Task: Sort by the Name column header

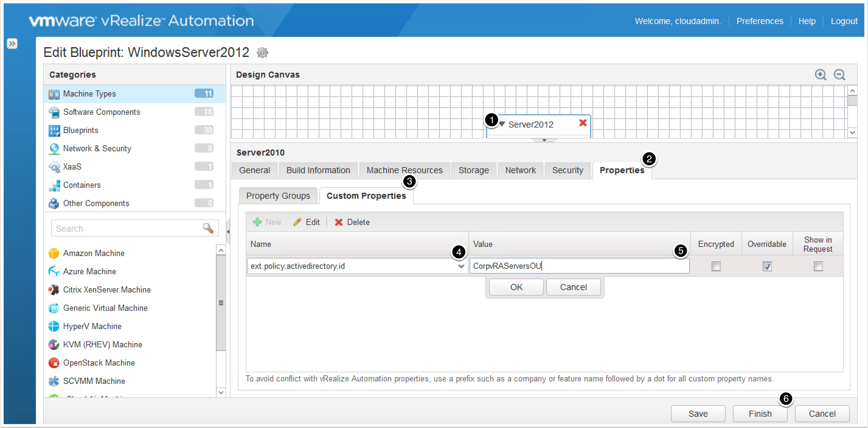Action: tap(357, 244)
